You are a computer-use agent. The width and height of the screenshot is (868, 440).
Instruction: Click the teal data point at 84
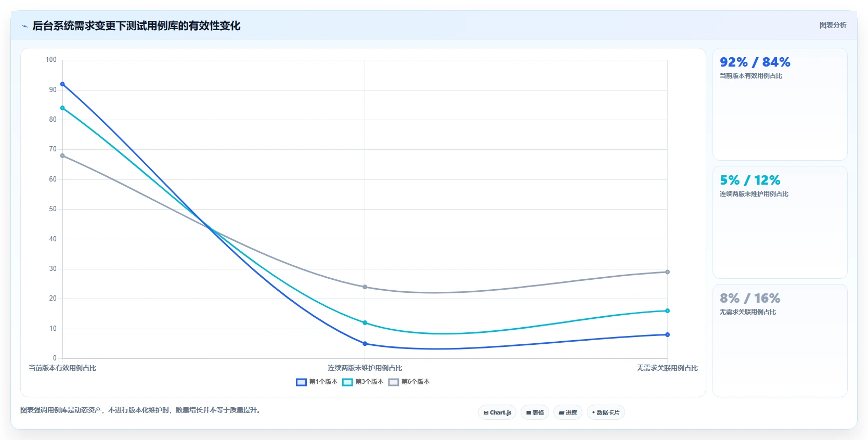62,108
